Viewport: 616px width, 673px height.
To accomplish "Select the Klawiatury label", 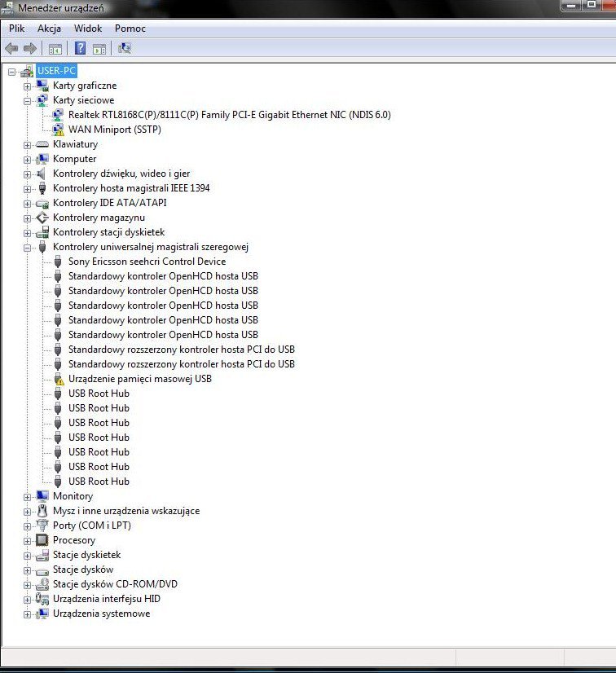I will [76, 144].
